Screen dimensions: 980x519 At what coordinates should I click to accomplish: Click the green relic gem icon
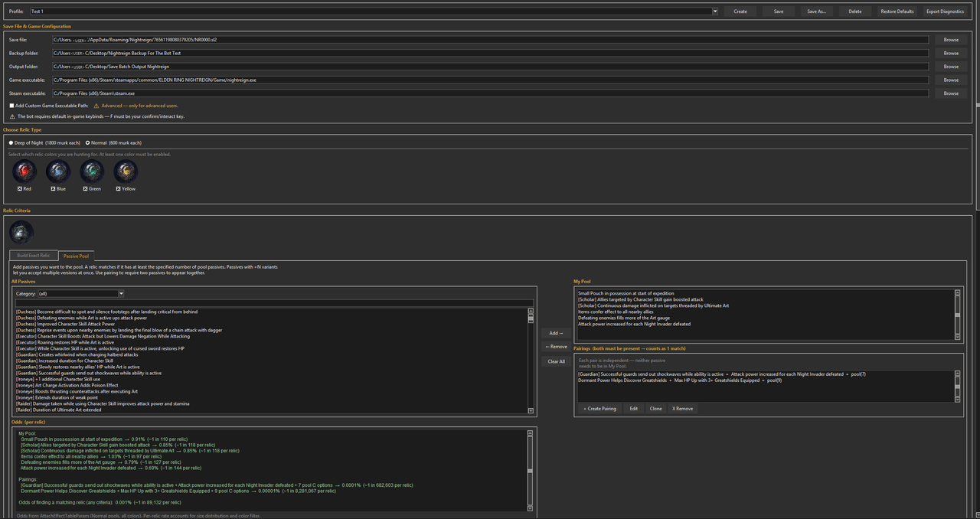pyautogui.click(x=92, y=171)
